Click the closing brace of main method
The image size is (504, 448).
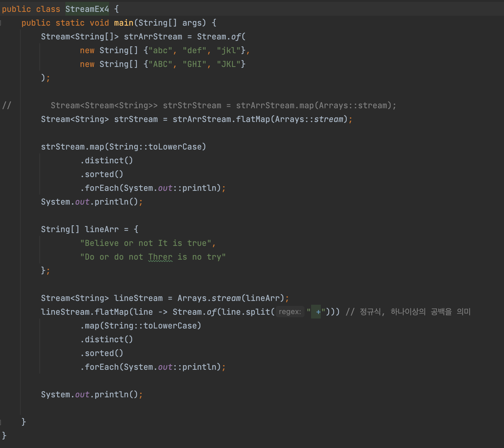[24, 422]
